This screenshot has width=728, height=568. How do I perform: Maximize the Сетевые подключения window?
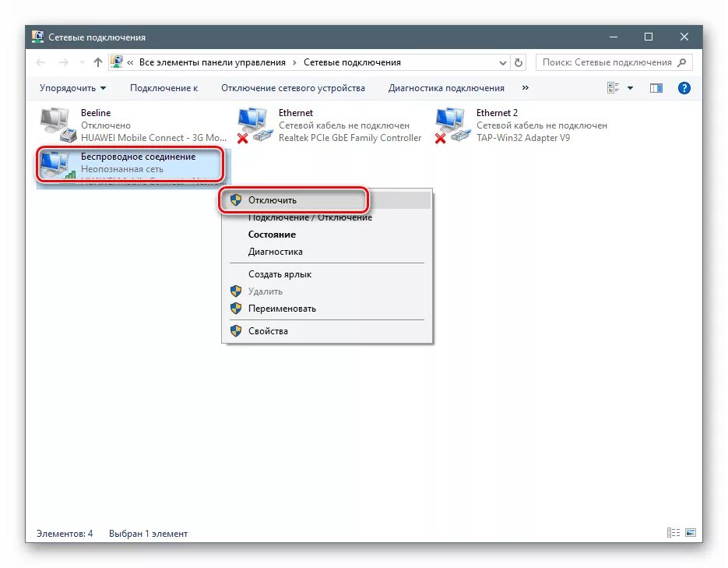point(649,37)
